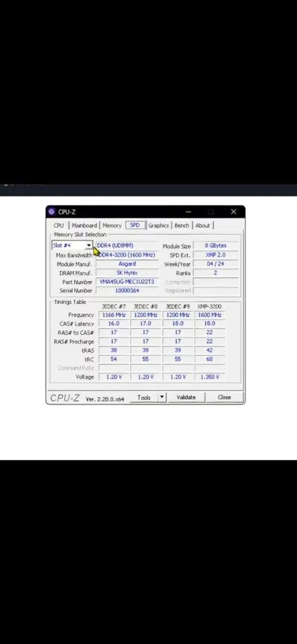Viewport: 297px width, 644px height.
Task: Click serial number 10000364
Action: 127,290
